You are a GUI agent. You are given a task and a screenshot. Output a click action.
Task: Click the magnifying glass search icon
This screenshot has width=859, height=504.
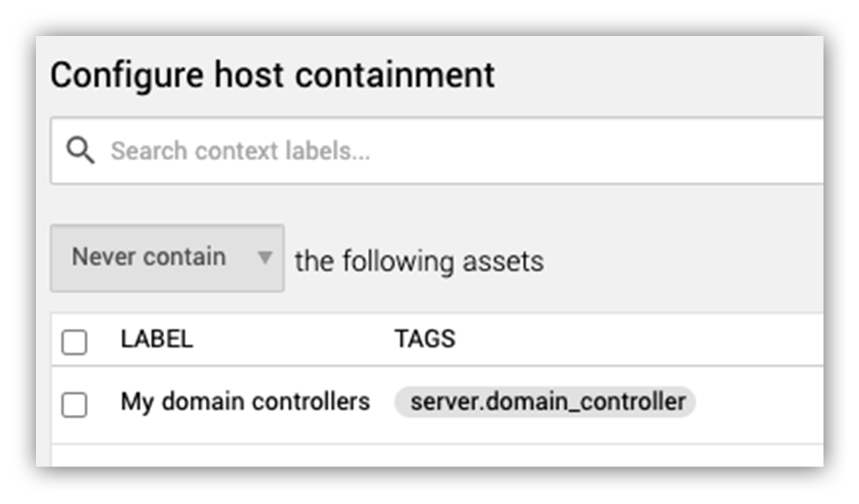pyautogui.click(x=80, y=151)
